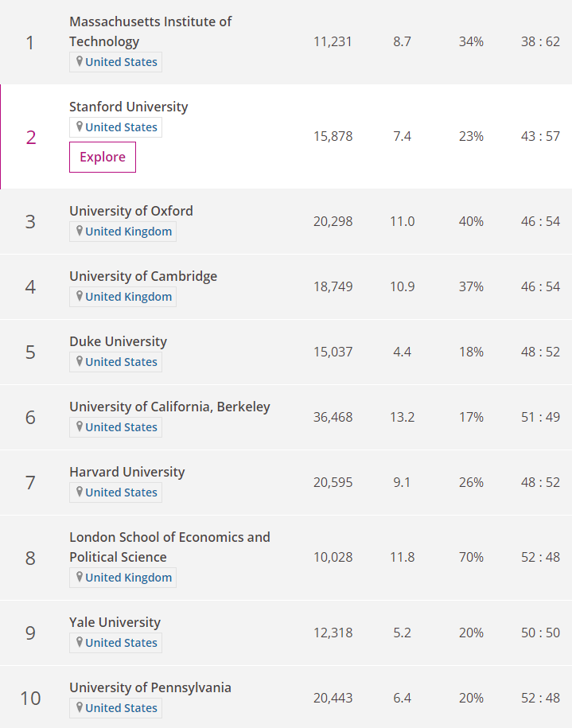Image resolution: width=572 pixels, height=728 pixels.
Task: Click the location pin icon under Stanford University
Action: pyautogui.click(x=80, y=127)
